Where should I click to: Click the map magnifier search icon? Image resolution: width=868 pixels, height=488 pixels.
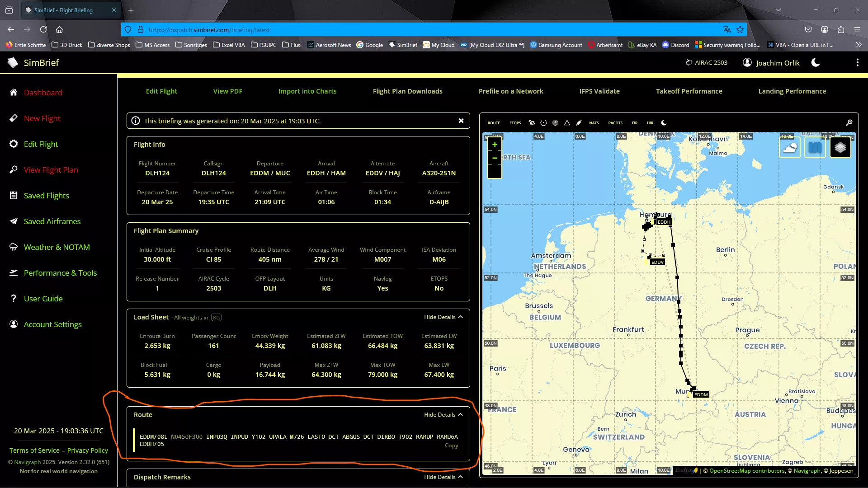pyautogui.click(x=849, y=123)
